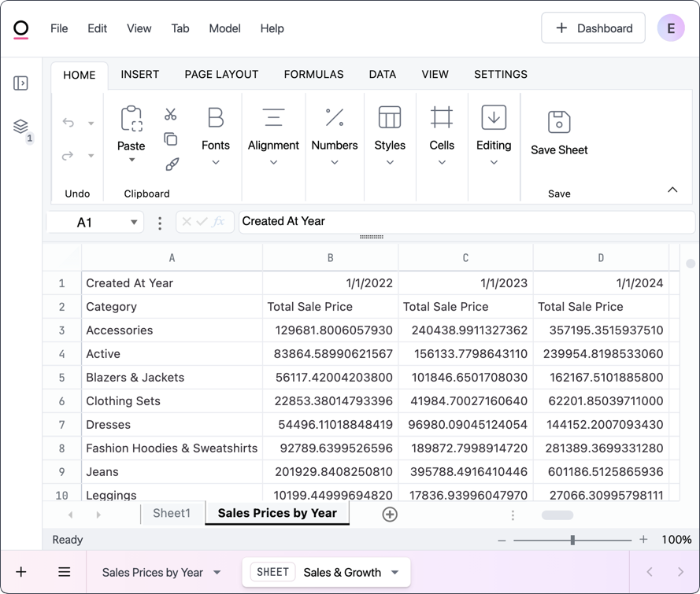700x594 pixels.
Task: Go to next tab with right chevron
Action: click(x=680, y=572)
